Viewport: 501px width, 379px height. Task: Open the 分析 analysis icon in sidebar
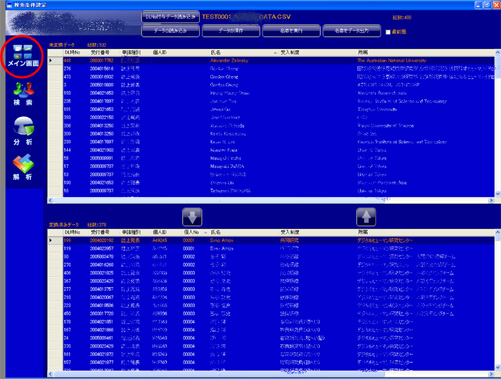23,131
